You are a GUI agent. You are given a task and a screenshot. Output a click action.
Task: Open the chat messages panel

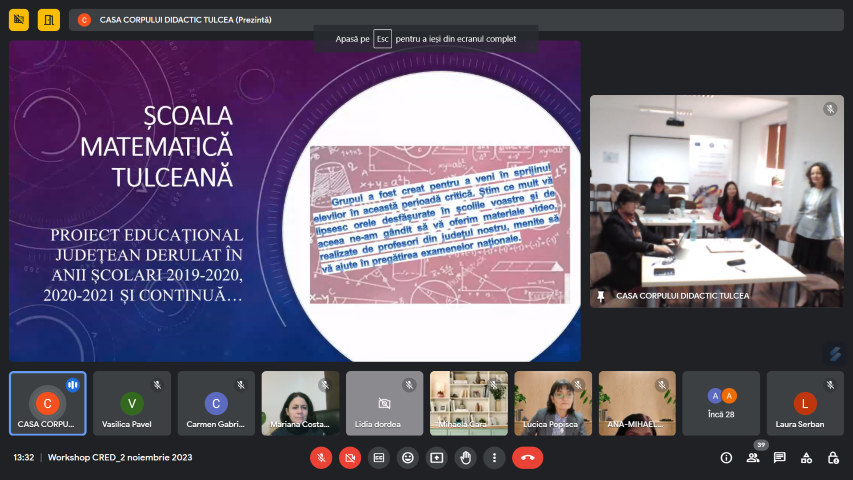(x=779, y=457)
